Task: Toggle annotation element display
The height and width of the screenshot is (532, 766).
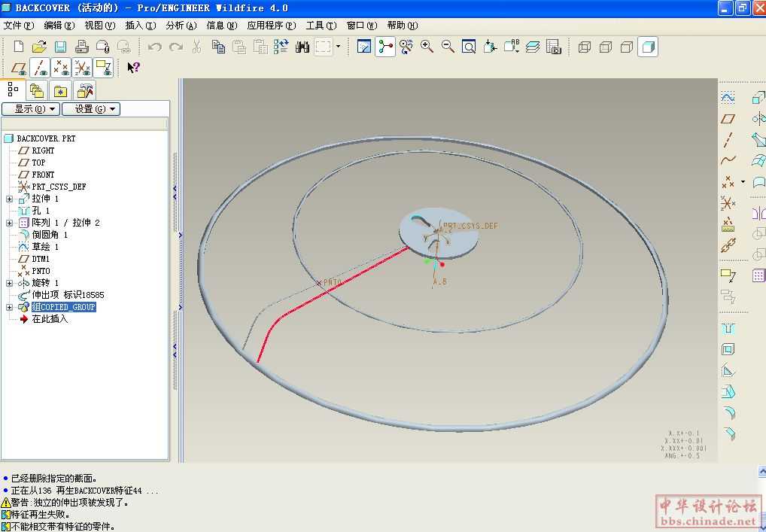Action: (103, 68)
